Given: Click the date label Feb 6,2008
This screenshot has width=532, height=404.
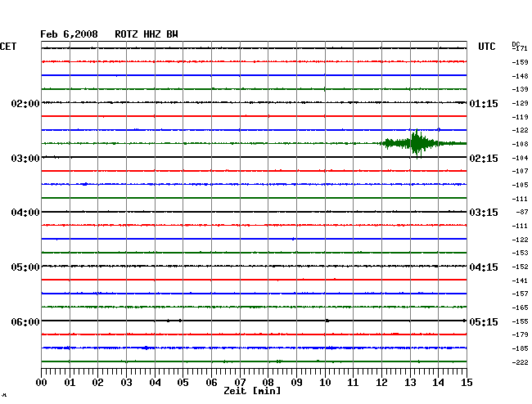Looking at the screenshot, I should (69, 34).
